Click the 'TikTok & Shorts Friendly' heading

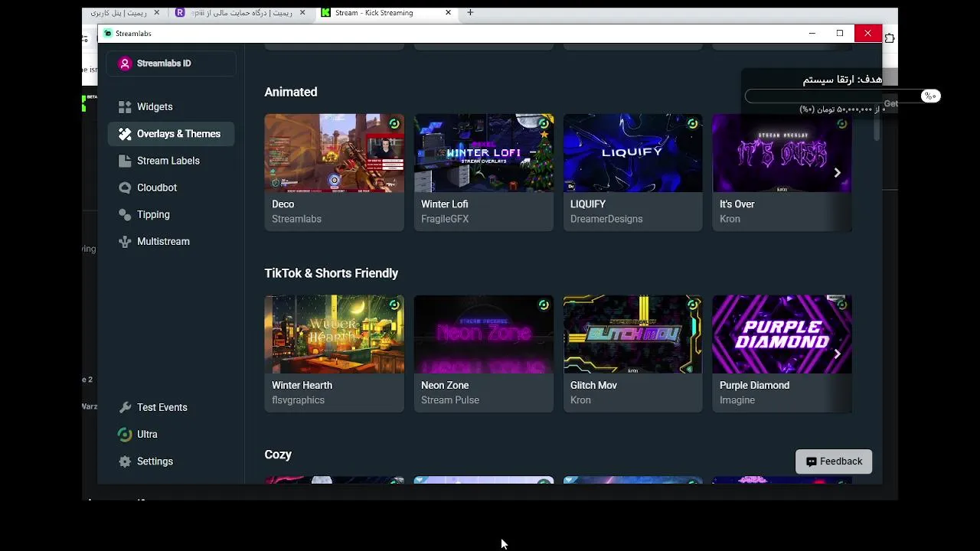(332, 273)
